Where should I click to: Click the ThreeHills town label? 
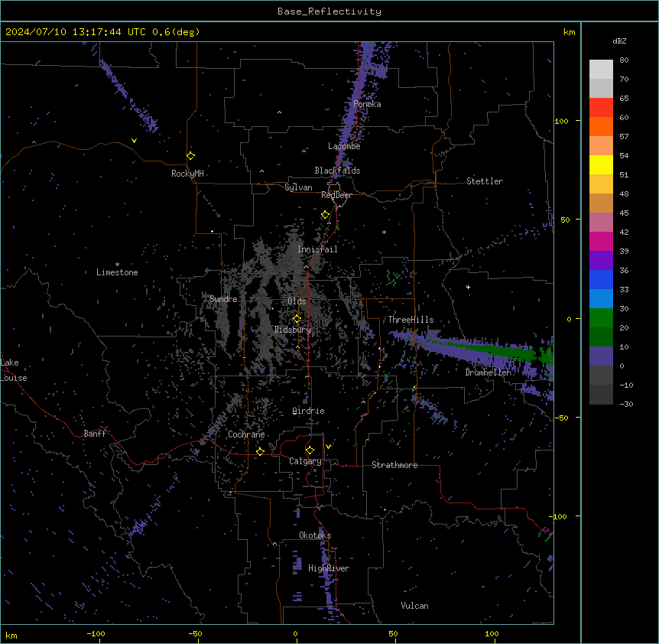pos(411,320)
